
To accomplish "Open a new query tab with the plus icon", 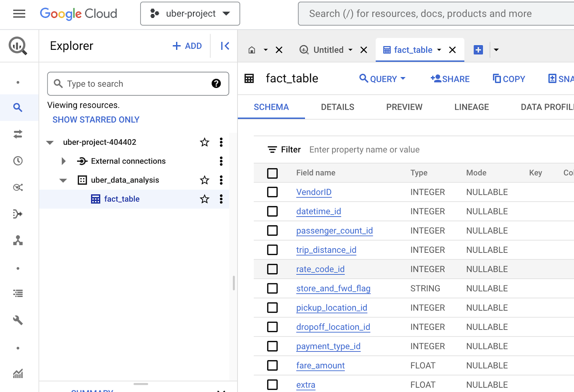I will point(478,50).
